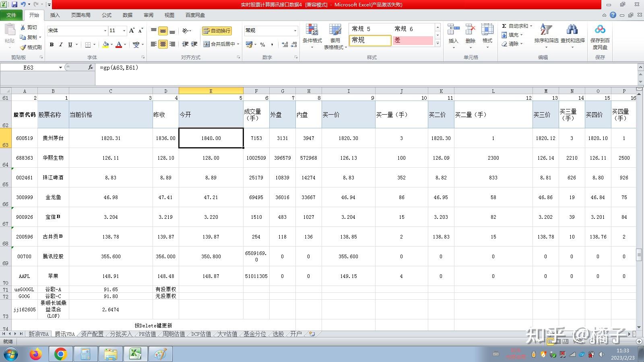Click the Insert cells icon
644x362 pixels.
(453, 30)
